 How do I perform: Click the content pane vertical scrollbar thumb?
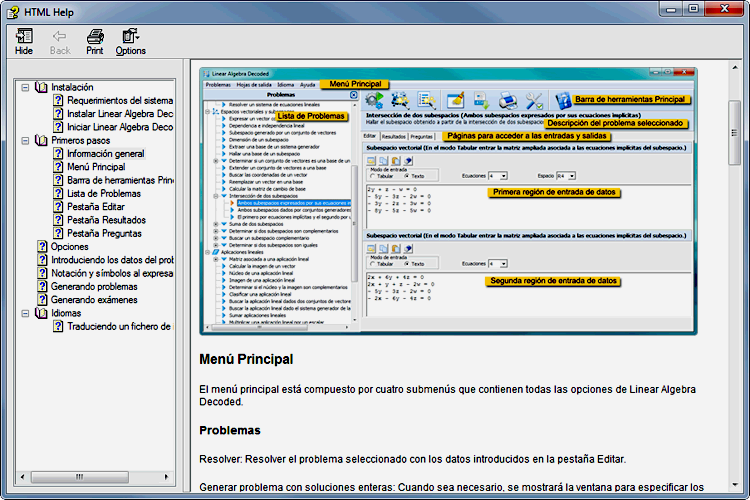(734, 133)
